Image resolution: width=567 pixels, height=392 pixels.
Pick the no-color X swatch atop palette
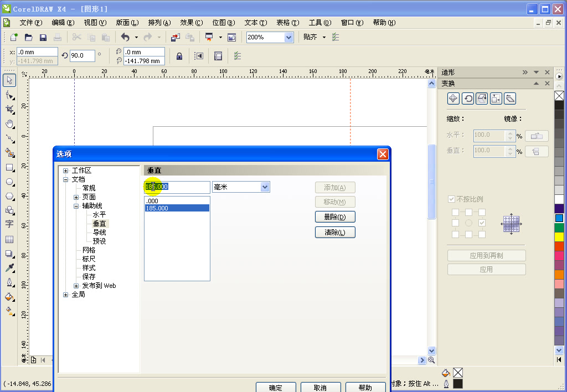559,95
